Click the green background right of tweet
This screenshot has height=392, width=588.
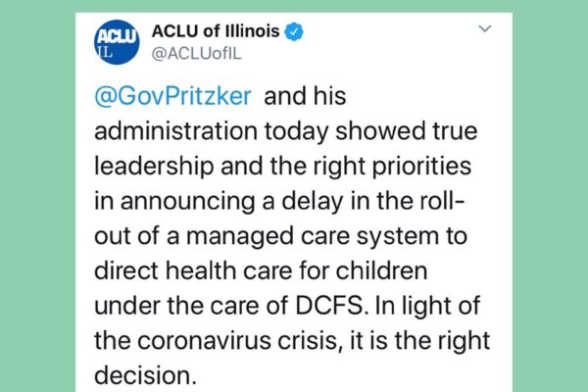pos(549,196)
